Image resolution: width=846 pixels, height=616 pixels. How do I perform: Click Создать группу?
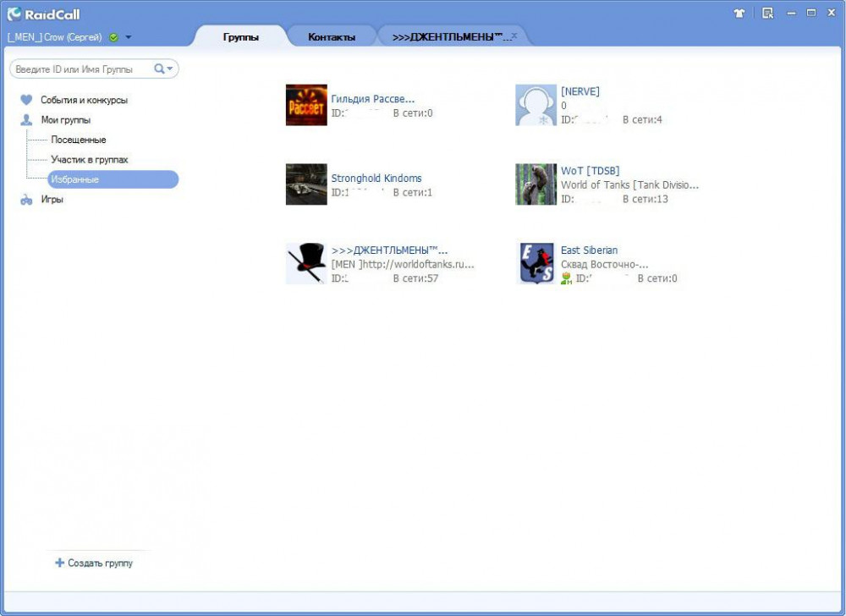click(x=100, y=563)
